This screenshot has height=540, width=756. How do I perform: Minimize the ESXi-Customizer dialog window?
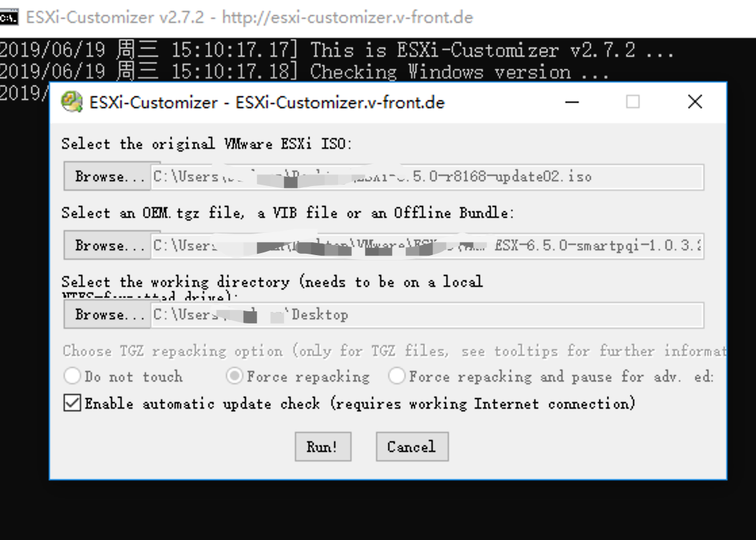[x=572, y=102]
